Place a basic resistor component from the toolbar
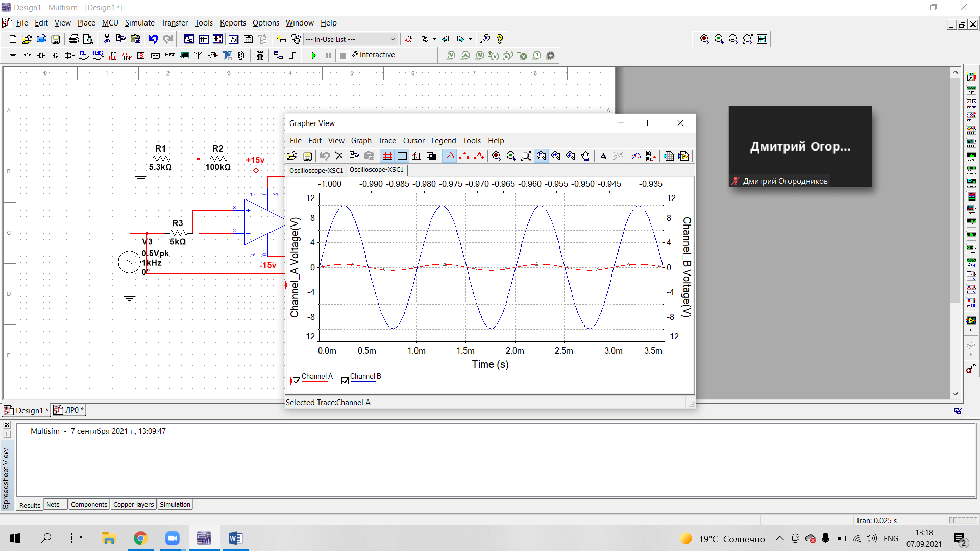This screenshot has height=551, width=980. 27,55
